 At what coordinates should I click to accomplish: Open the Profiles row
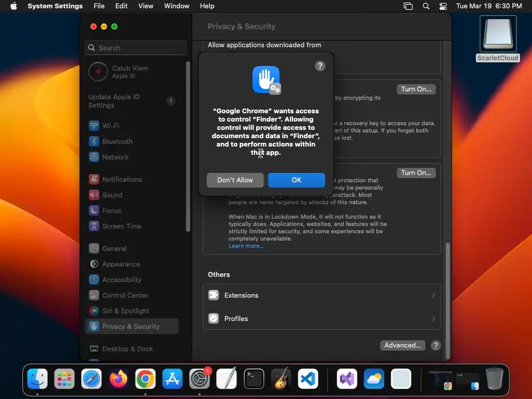321,318
